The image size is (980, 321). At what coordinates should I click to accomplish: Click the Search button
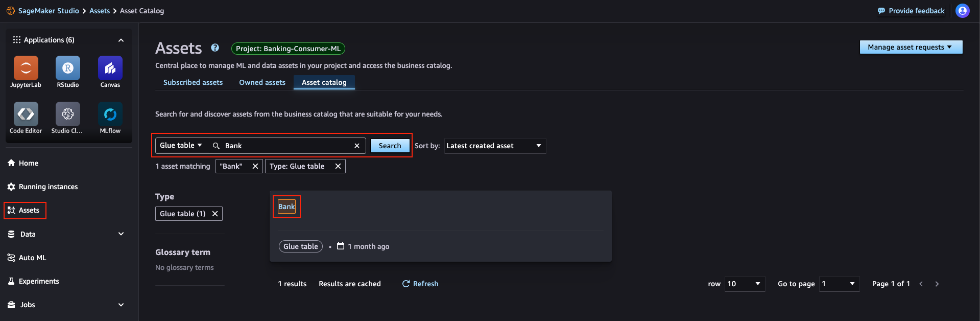tap(390, 146)
